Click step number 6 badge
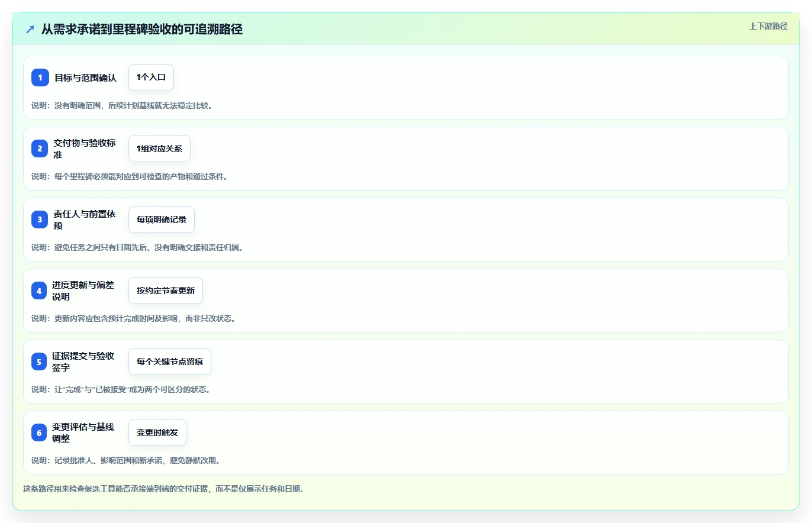 (x=40, y=432)
